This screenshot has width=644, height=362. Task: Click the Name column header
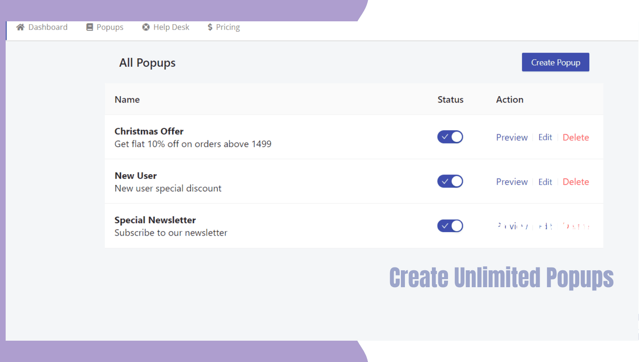[x=127, y=99]
